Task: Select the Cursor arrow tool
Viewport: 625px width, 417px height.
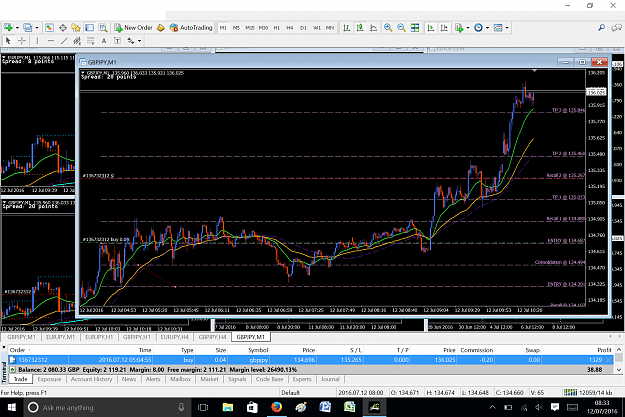Action: [x=8, y=41]
